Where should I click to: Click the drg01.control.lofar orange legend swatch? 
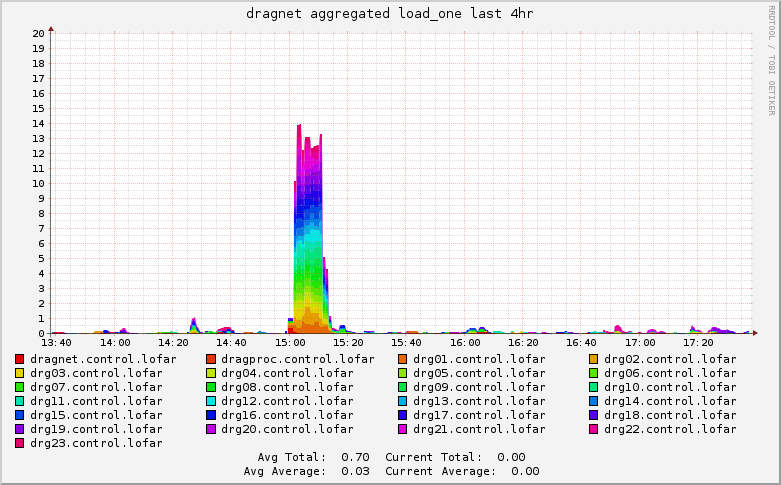(402, 359)
